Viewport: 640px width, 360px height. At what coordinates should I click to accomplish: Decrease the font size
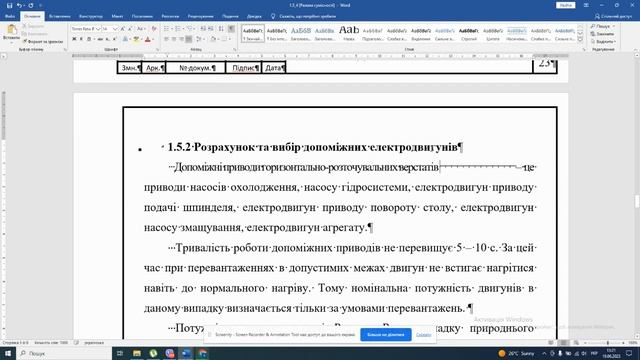click(x=130, y=29)
